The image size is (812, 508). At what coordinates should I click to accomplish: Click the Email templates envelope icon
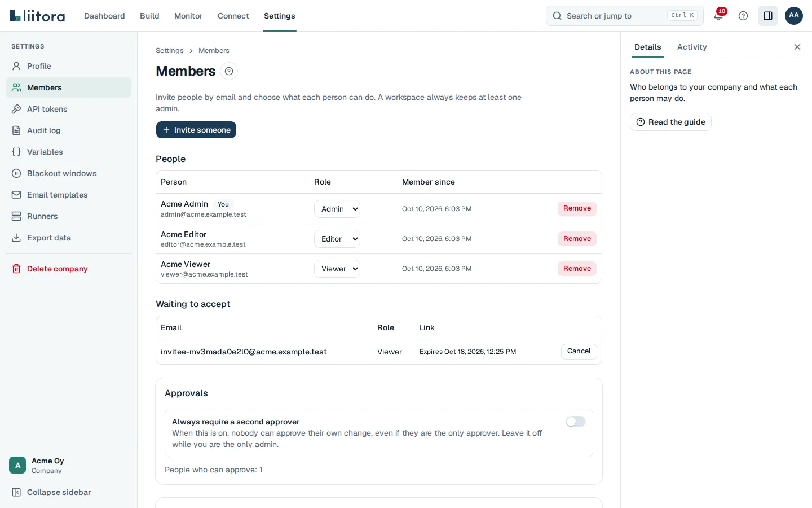tap(16, 195)
